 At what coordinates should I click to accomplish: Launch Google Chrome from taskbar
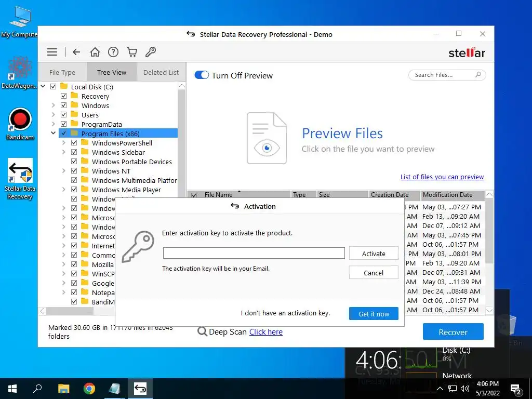point(89,389)
